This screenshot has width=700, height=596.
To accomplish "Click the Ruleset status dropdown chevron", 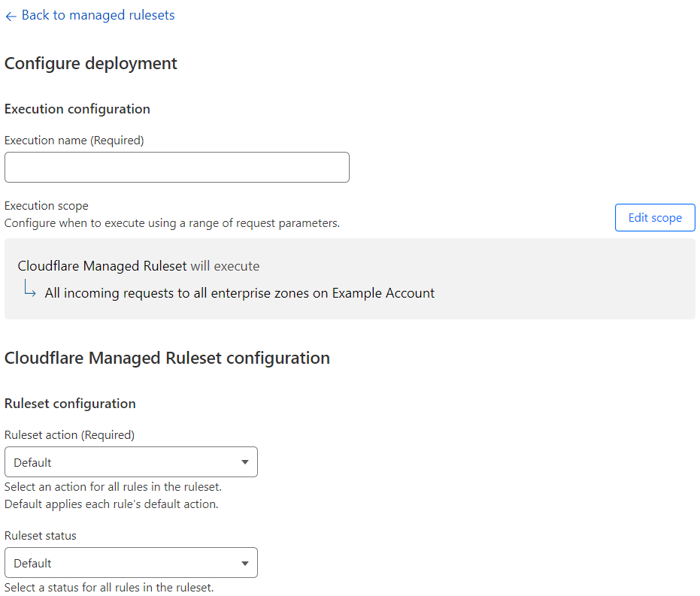I will (x=244, y=562).
